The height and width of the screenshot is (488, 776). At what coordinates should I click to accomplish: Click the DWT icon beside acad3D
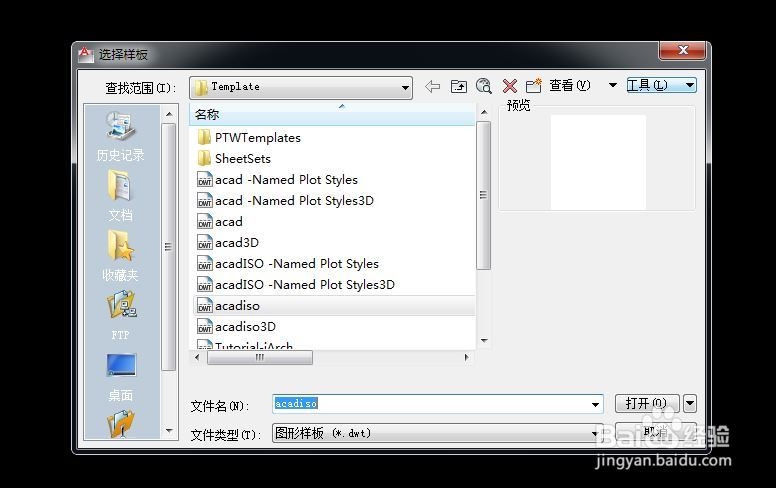coord(204,243)
